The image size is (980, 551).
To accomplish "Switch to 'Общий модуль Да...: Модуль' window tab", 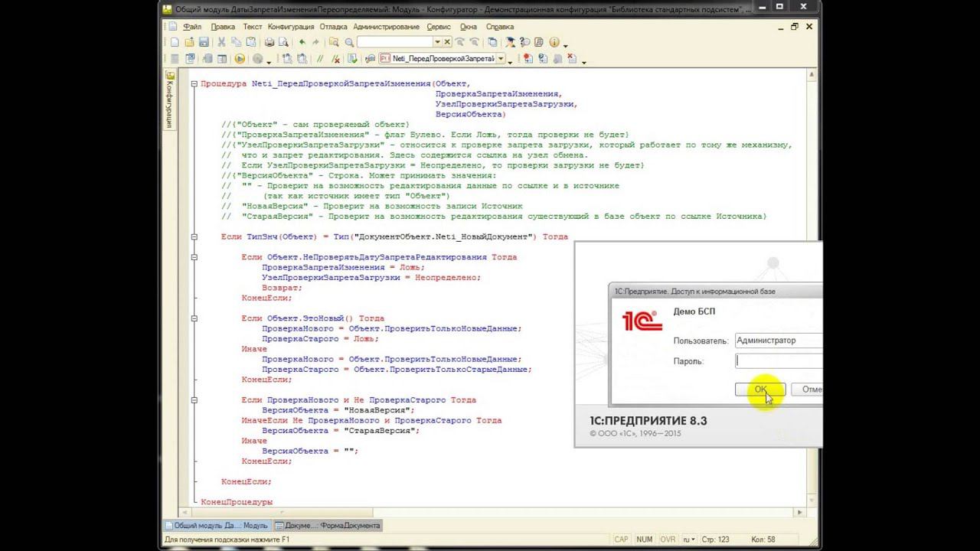I will (x=217, y=526).
